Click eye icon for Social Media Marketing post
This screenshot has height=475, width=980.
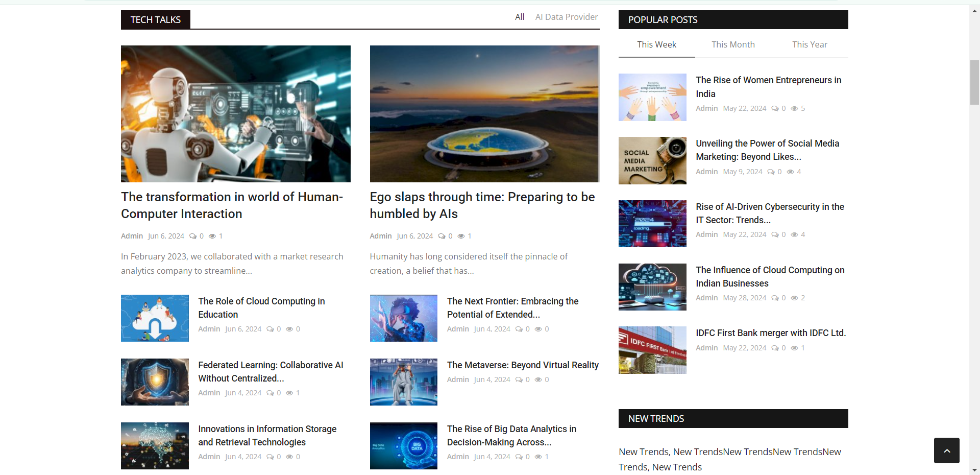tap(790, 172)
